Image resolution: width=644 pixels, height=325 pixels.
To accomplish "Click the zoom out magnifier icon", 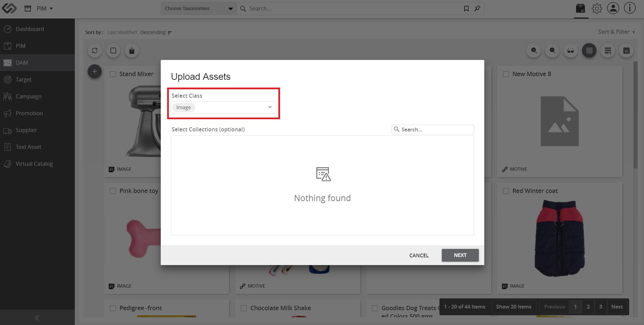I will click(x=552, y=51).
